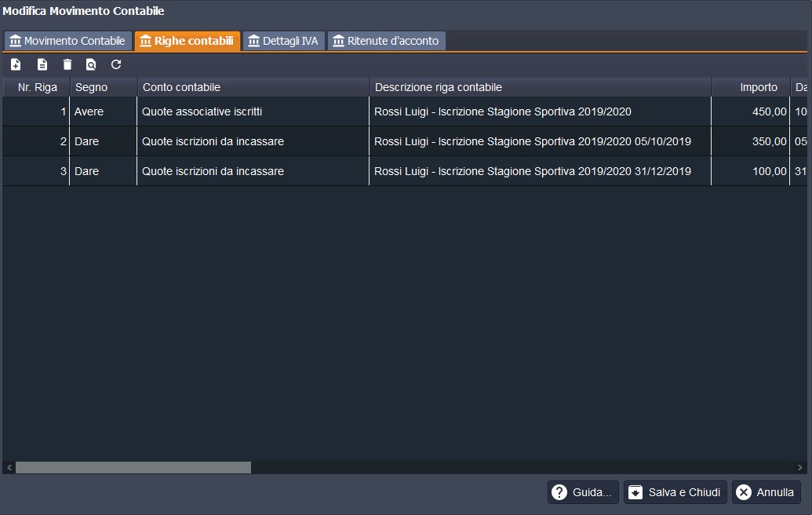This screenshot has width=812, height=515.
Task: Click the Salva e Chiudi button
Action: point(675,492)
